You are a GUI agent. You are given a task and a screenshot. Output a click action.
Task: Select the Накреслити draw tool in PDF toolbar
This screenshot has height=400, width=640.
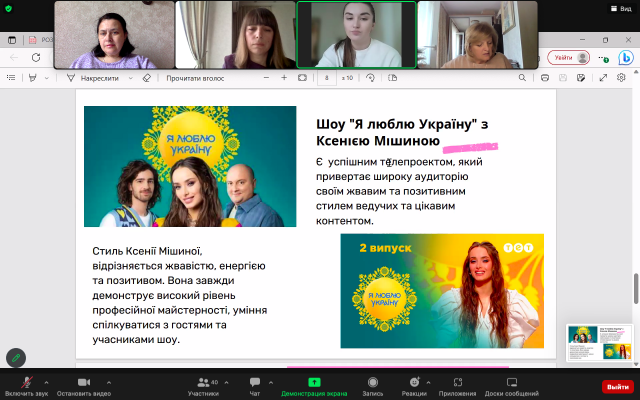94,77
